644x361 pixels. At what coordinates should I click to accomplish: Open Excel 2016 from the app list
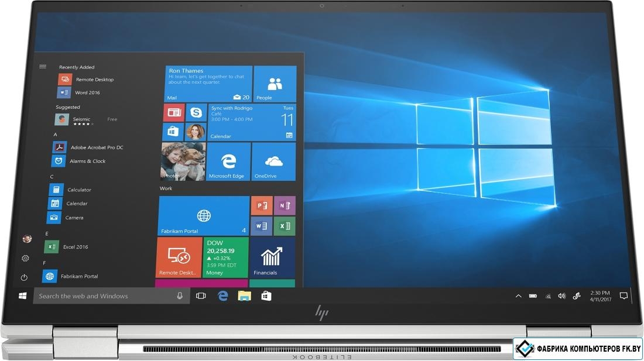(66, 246)
